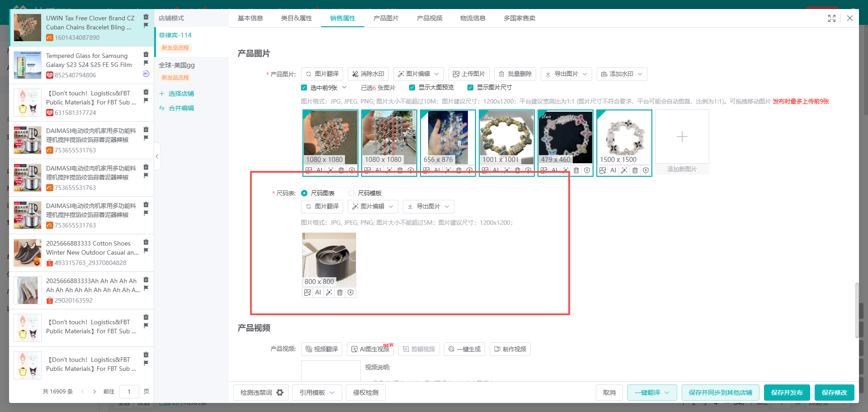Switch to the 基本信息 tab

(x=250, y=18)
